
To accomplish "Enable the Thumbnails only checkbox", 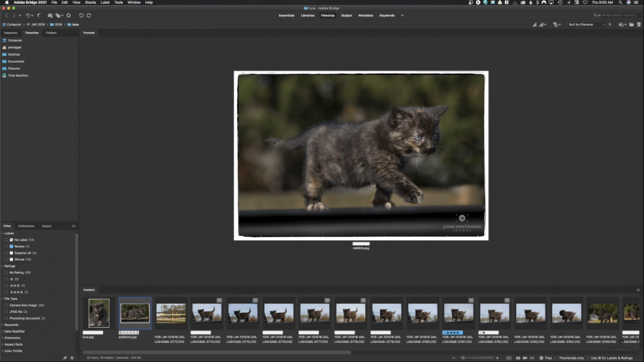I will point(556,358).
